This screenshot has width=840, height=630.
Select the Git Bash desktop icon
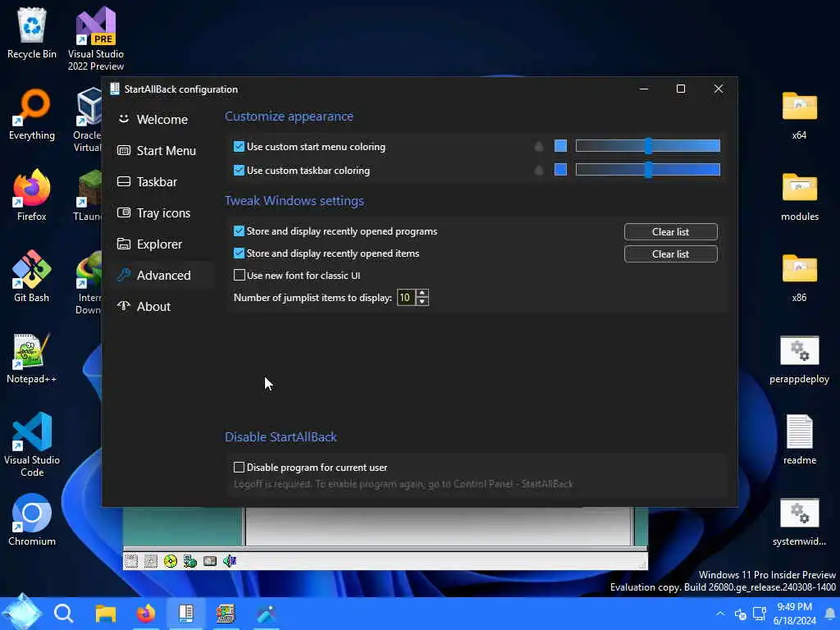click(x=32, y=276)
